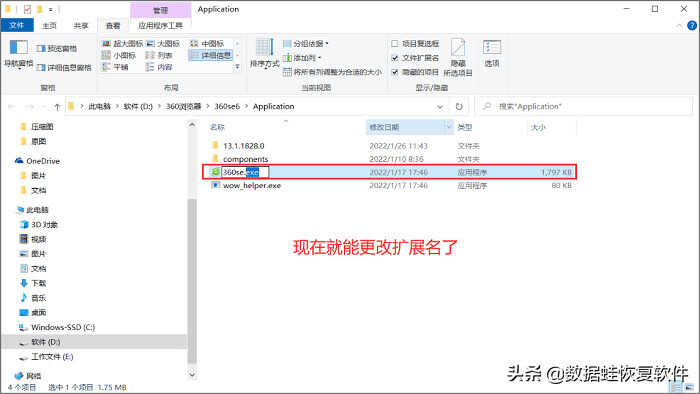Go up one folder level
The width and height of the screenshot is (700, 394).
pos(57,106)
